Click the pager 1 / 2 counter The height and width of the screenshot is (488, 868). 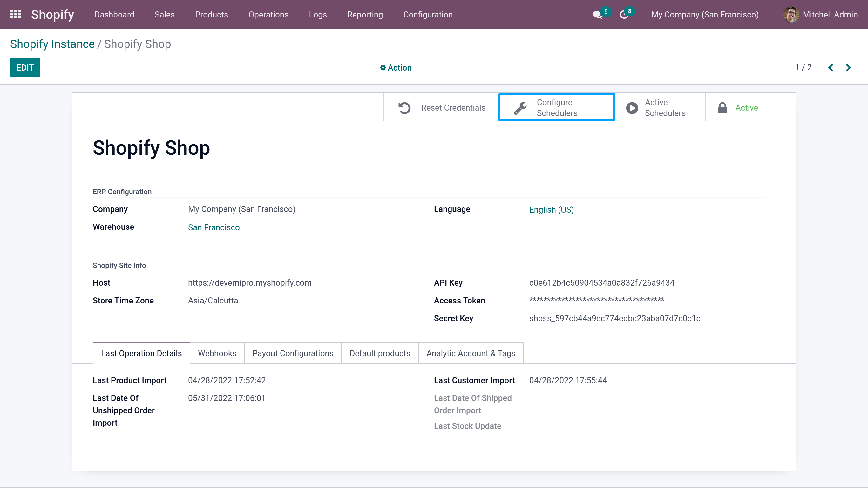pos(803,67)
